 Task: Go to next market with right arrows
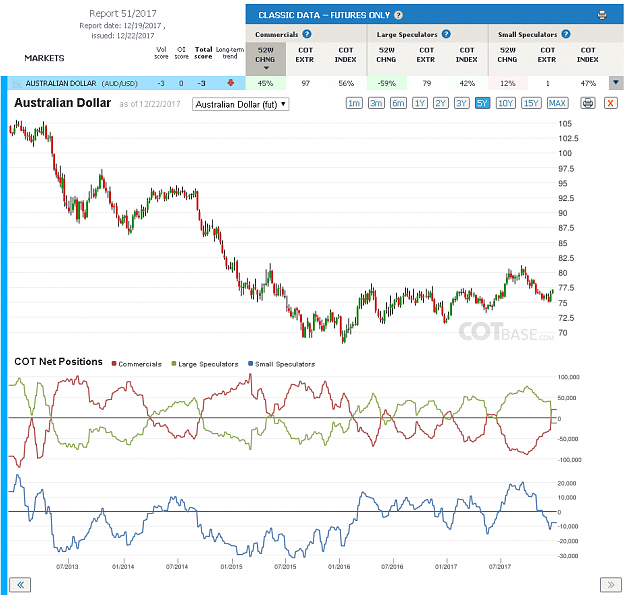(x=610, y=585)
